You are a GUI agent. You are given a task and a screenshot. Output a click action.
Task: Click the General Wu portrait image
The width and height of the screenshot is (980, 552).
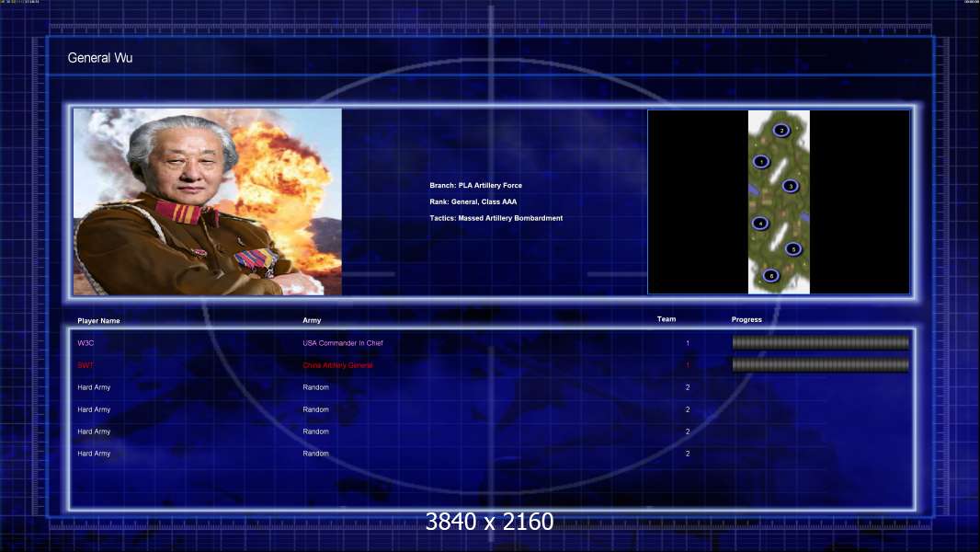tap(208, 201)
